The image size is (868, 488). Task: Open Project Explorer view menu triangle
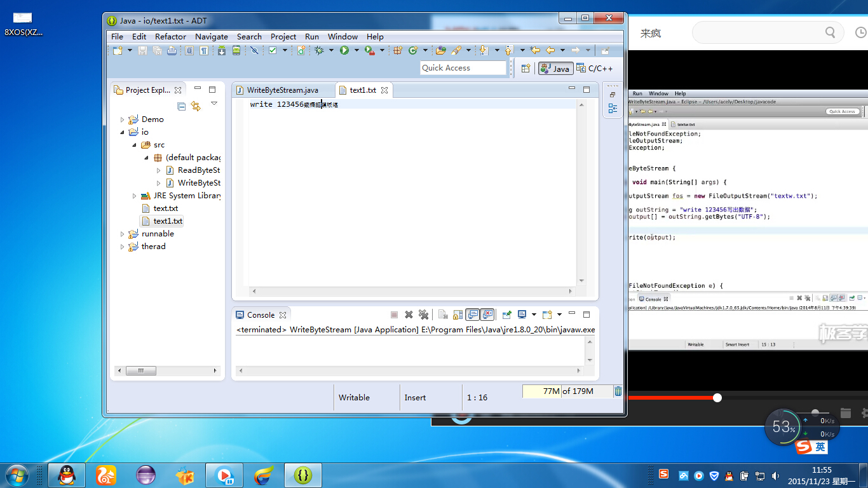tap(214, 103)
